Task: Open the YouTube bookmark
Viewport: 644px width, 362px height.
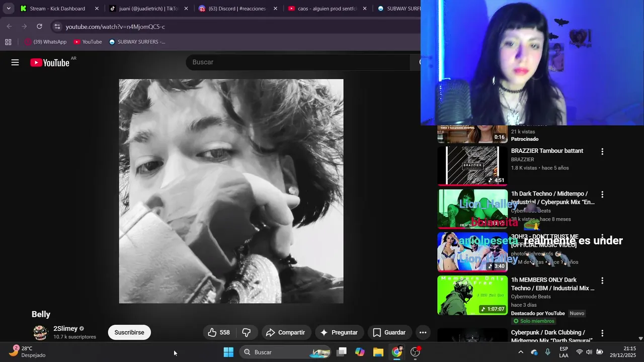Action: [x=88, y=42]
